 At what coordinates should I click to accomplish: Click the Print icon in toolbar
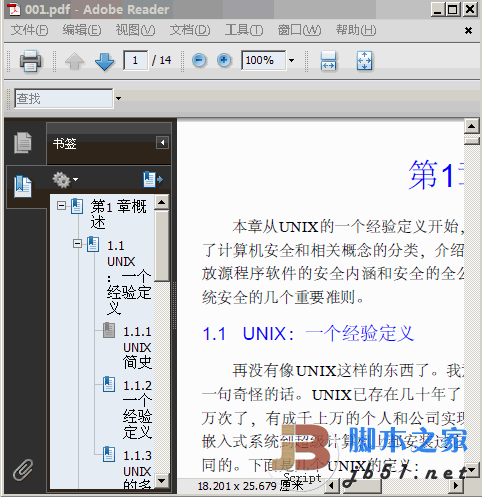tap(30, 61)
